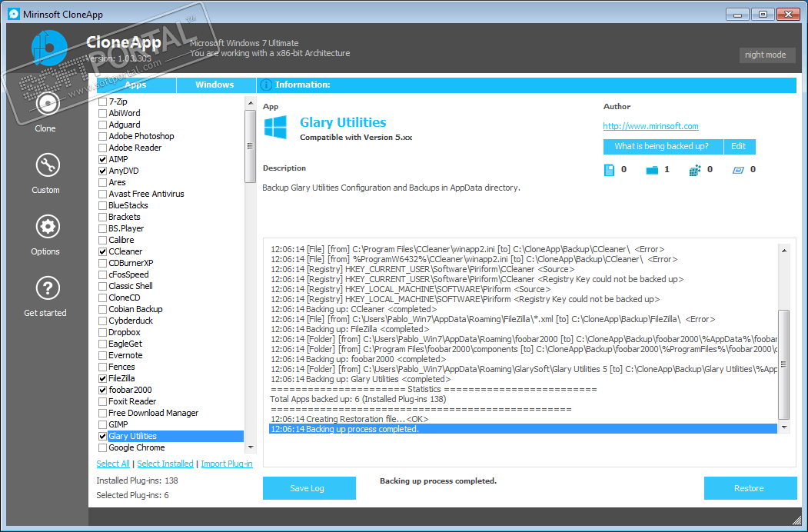Click the registry keys count icon
808x532 pixels.
click(695, 170)
